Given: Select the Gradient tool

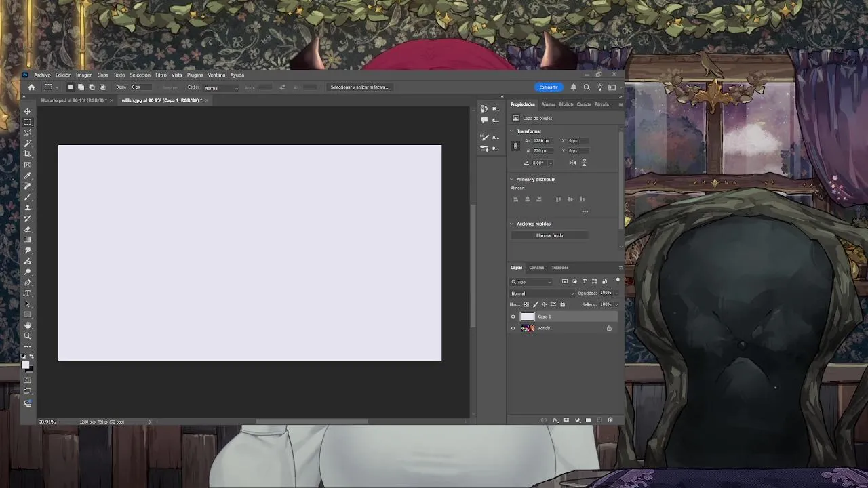Looking at the screenshot, I should click(27, 239).
